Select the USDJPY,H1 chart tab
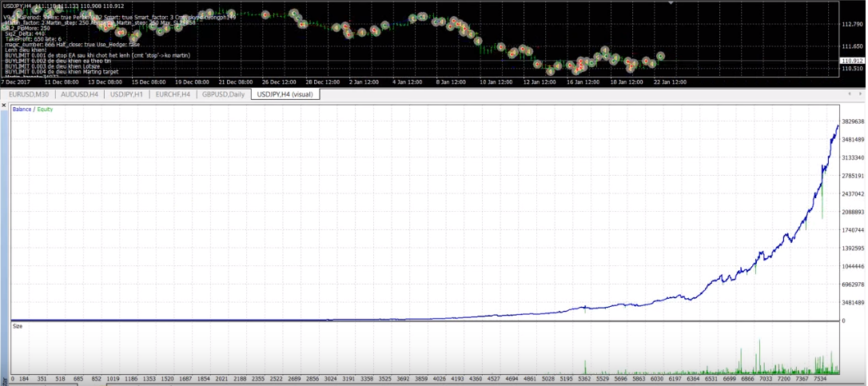Image resolution: width=868 pixels, height=386 pixels. tap(126, 94)
